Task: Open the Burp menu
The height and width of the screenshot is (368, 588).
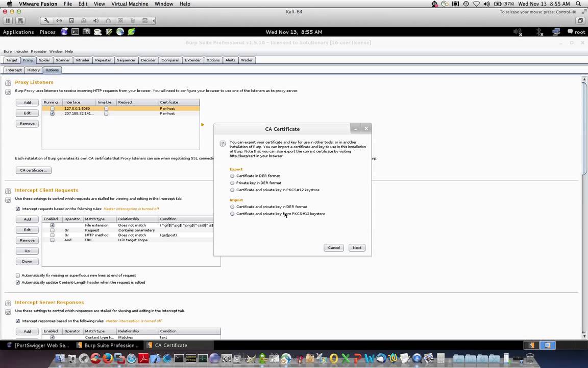Action: click(x=8, y=52)
